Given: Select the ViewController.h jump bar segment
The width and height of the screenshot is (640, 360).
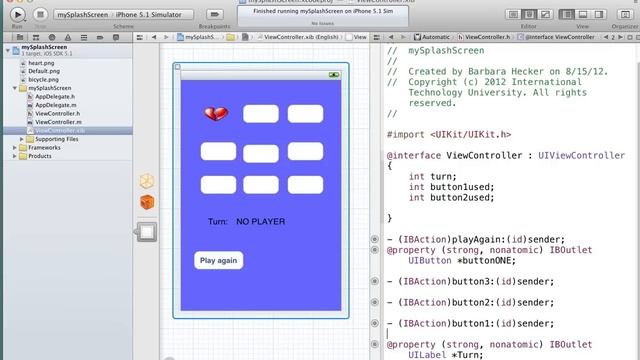Looking at the screenshot, I should click(483, 37).
